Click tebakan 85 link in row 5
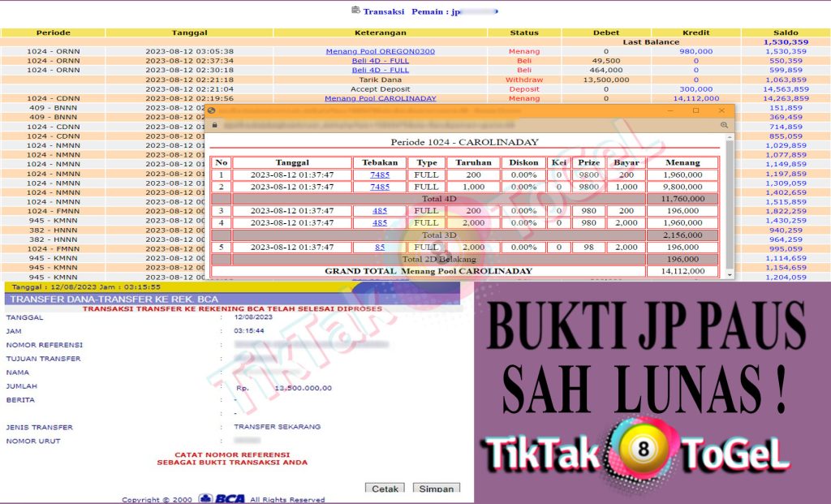Viewport: 831px width, 504px height. pos(380,247)
